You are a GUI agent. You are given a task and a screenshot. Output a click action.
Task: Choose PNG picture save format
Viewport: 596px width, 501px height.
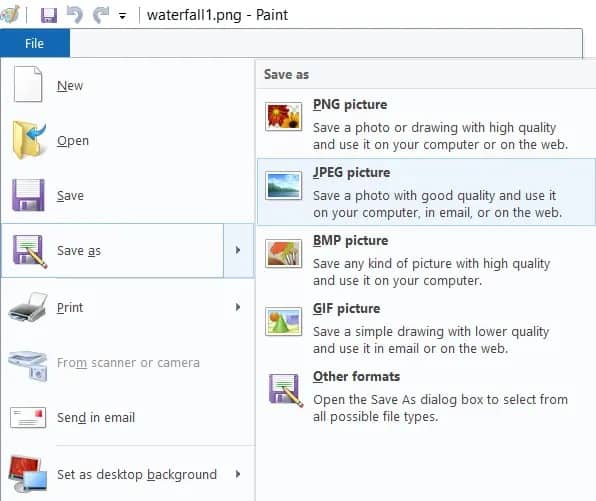(x=426, y=124)
